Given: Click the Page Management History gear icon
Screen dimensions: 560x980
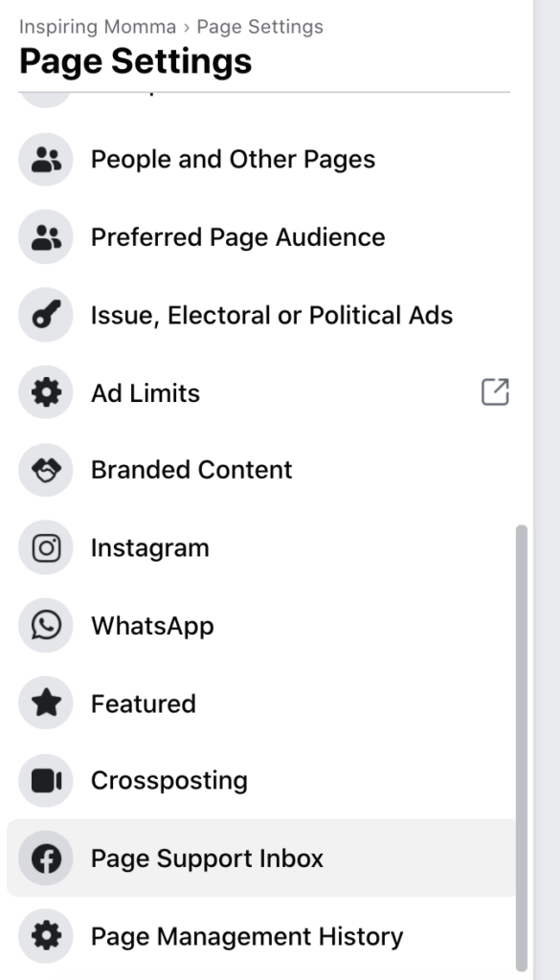Looking at the screenshot, I should [46, 936].
